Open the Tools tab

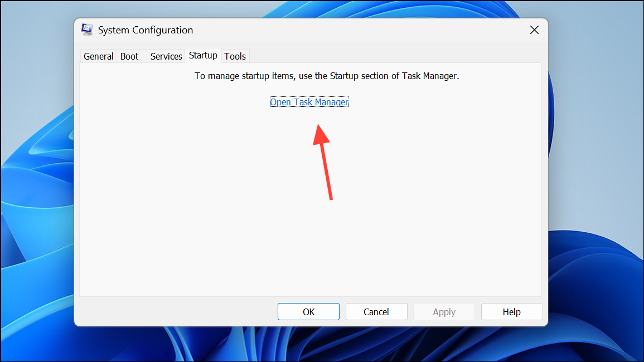tap(235, 56)
